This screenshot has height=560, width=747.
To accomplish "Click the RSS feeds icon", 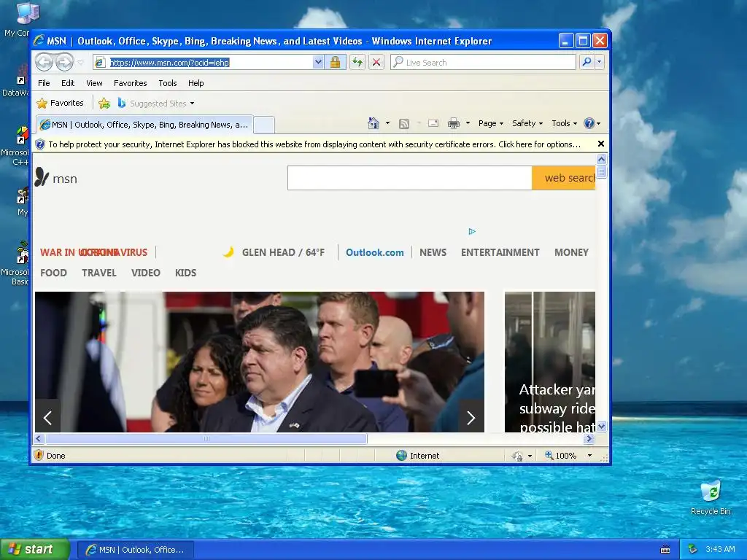I will pyautogui.click(x=404, y=124).
